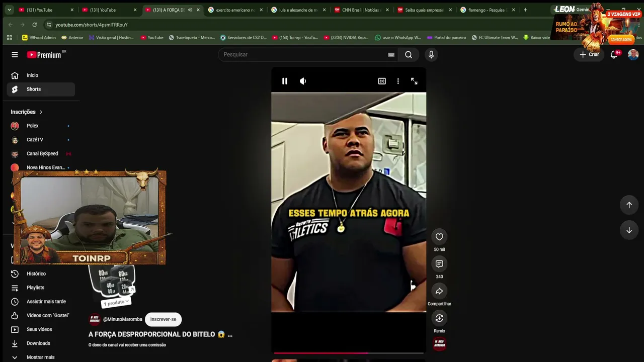The image size is (644, 362).
Task: Go to the previous Short
Action: point(629,205)
